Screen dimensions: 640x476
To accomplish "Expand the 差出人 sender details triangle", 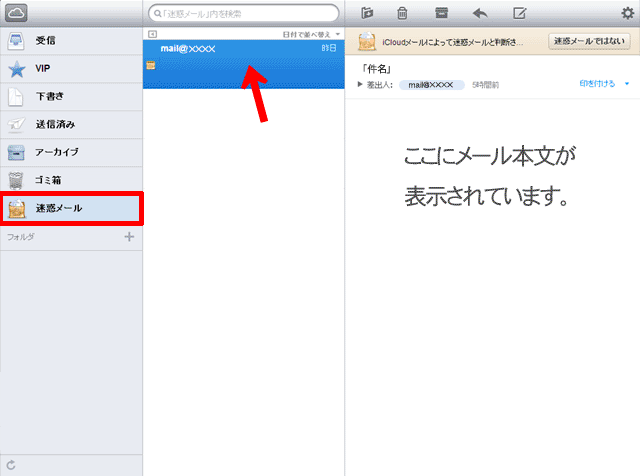I will [361, 85].
